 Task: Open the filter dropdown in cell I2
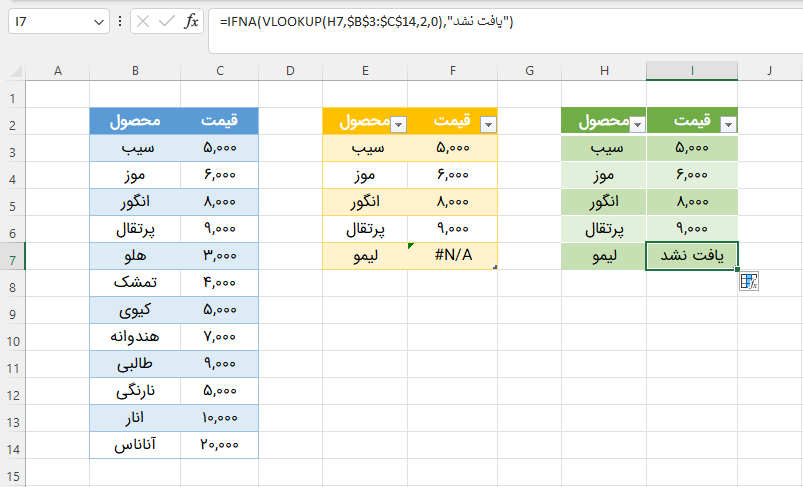coord(728,122)
